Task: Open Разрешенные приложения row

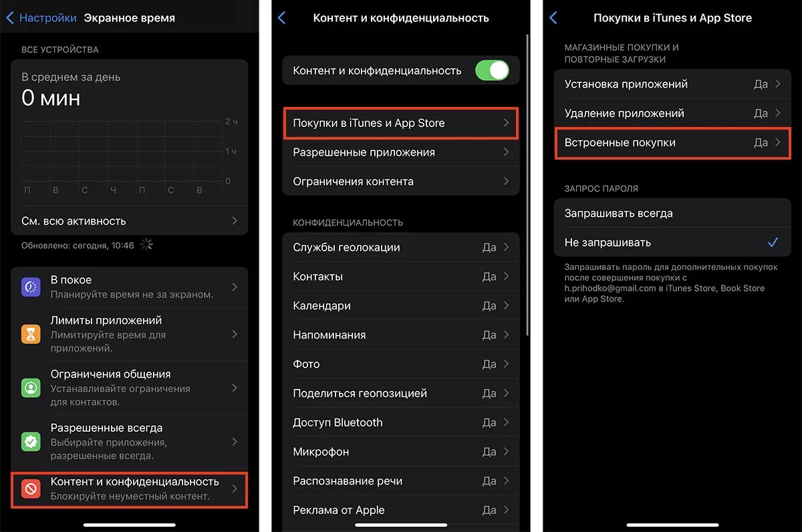Action: pos(401,152)
